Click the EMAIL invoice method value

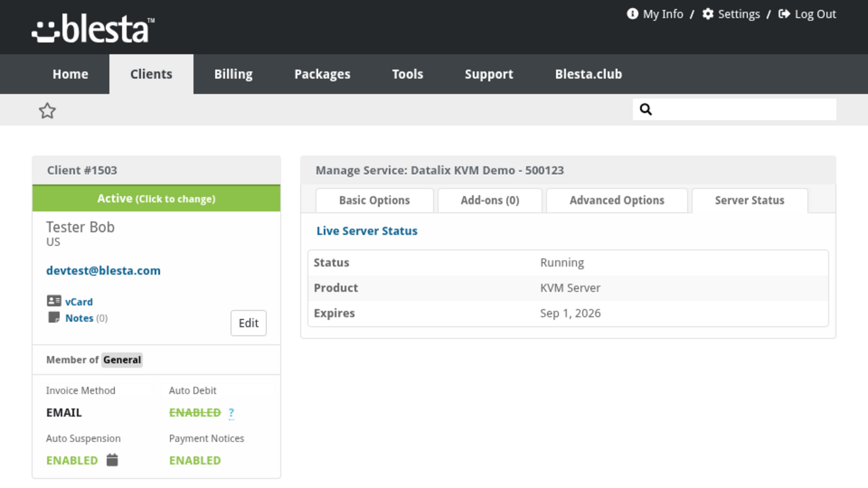pyautogui.click(x=64, y=413)
